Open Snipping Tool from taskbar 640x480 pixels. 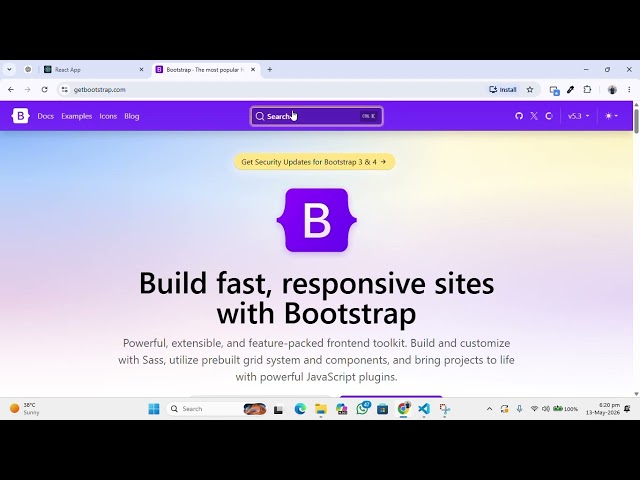click(444, 409)
